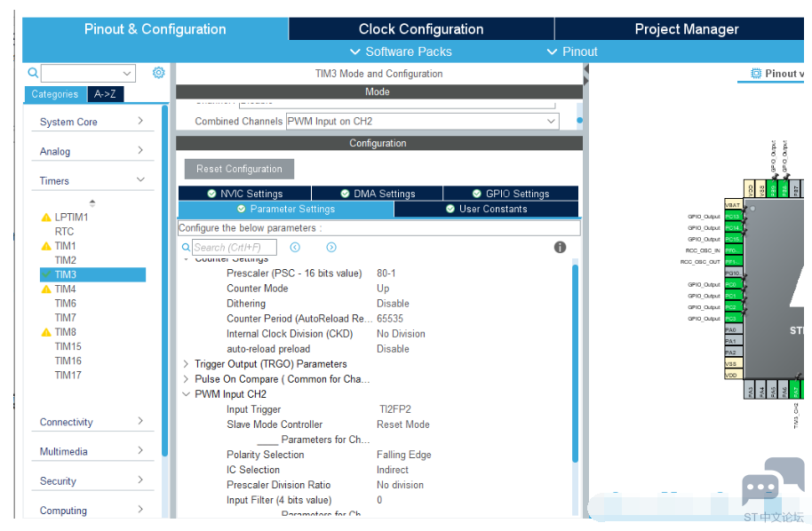Click the ST forum chat bubble icon
The height and width of the screenshot is (531, 812).
772,481
